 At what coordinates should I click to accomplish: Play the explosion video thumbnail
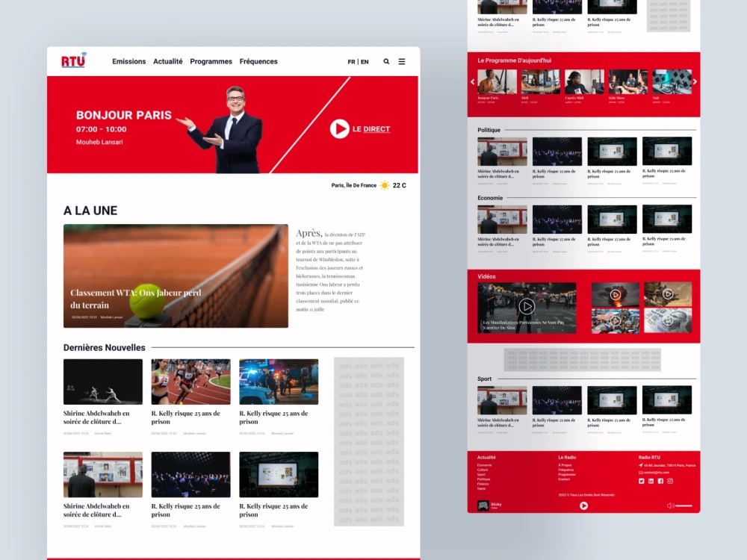(616, 295)
